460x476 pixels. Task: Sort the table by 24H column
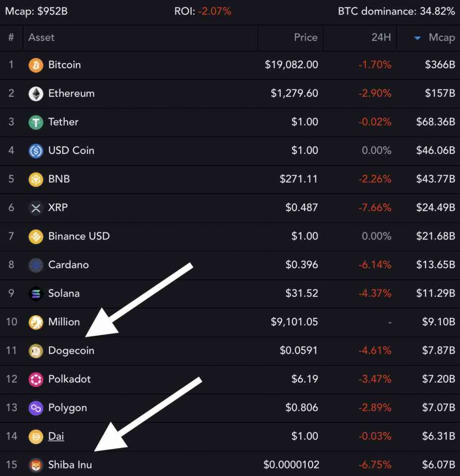(x=381, y=38)
